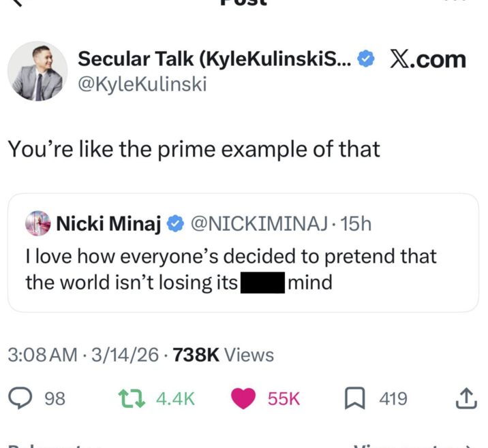The width and height of the screenshot is (488, 448).
Task: Open the quoted post text by Nicki Minaj
Action: click(x=232, y=269)
